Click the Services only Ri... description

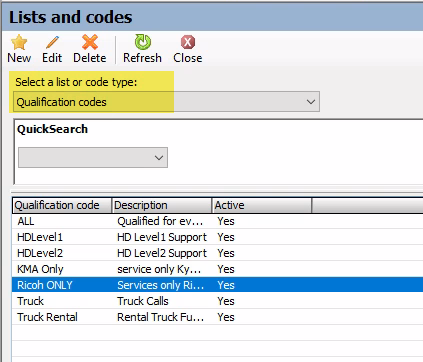[161, 285]
